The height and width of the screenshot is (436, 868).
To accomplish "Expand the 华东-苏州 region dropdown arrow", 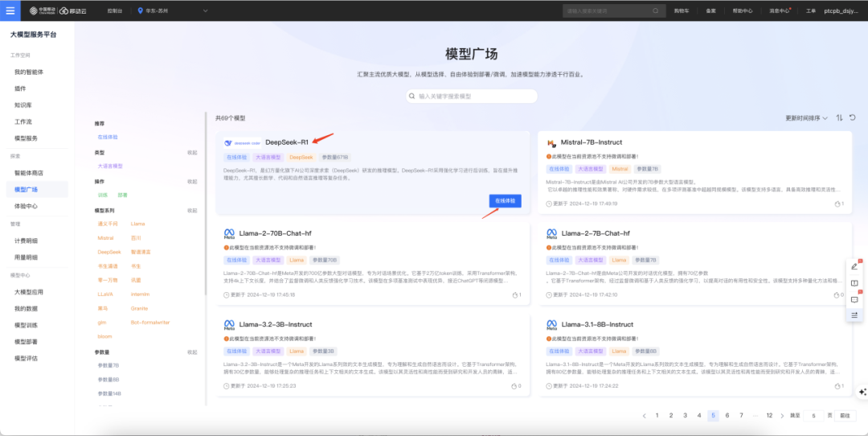I will pos(206,10).
